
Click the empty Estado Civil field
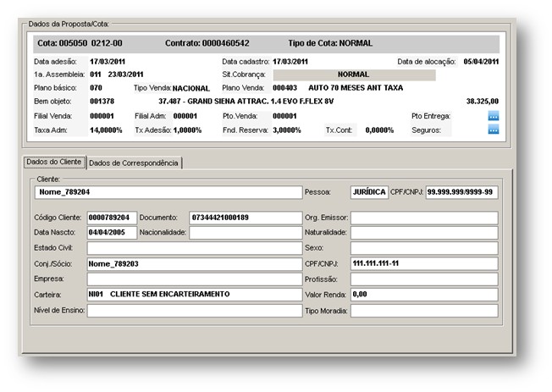[195, 248]
